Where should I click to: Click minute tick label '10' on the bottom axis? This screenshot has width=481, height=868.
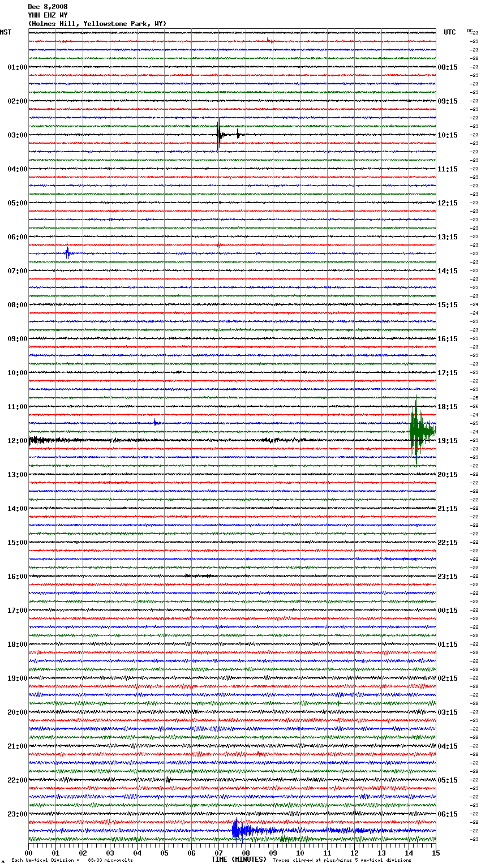[x=300, y=852]
